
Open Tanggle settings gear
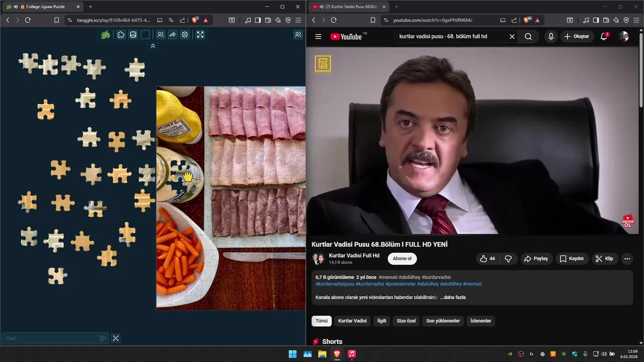[x=185, y=35]
